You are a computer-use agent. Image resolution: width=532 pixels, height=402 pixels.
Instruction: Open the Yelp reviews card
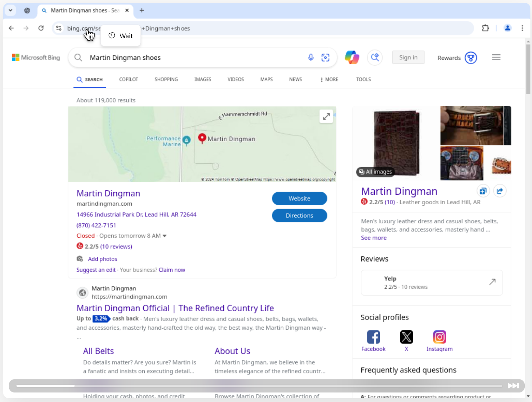coord(432,283)
